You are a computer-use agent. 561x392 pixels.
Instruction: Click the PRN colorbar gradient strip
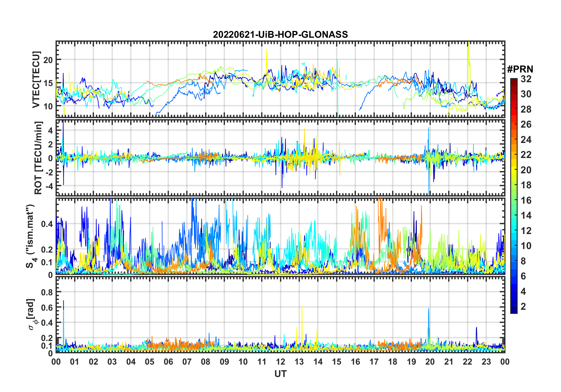[x=514, y=196]
